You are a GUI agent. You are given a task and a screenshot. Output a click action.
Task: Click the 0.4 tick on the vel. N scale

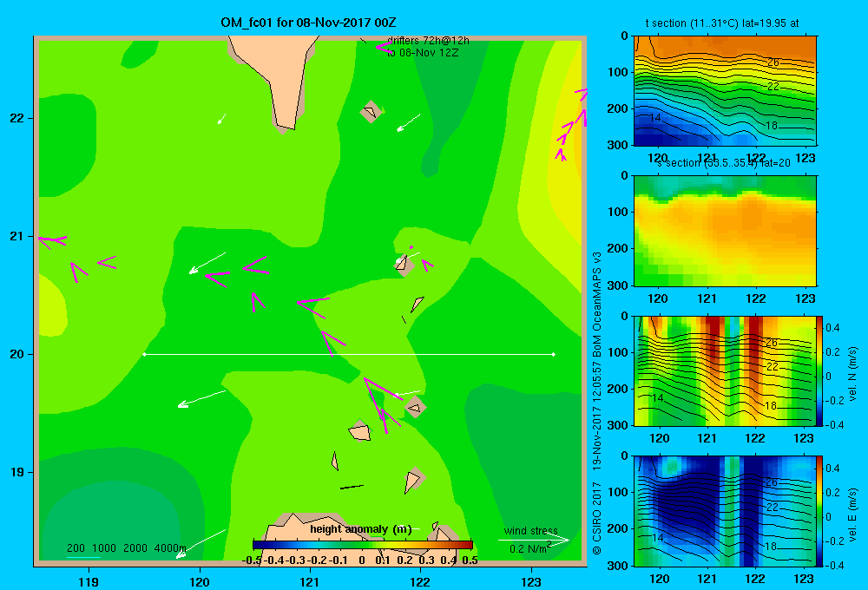point(832,328)
